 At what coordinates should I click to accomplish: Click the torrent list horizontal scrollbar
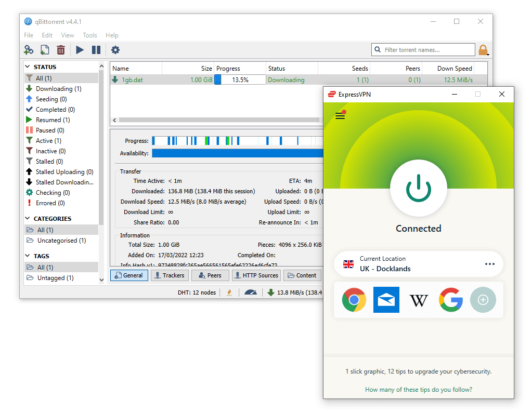click(219, 120)
